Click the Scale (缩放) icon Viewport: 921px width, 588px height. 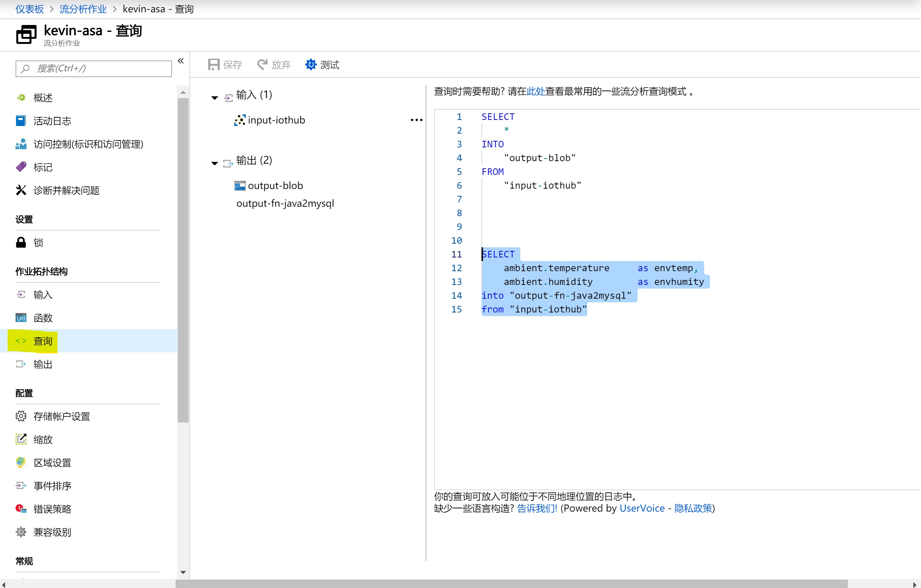[21, 439]
